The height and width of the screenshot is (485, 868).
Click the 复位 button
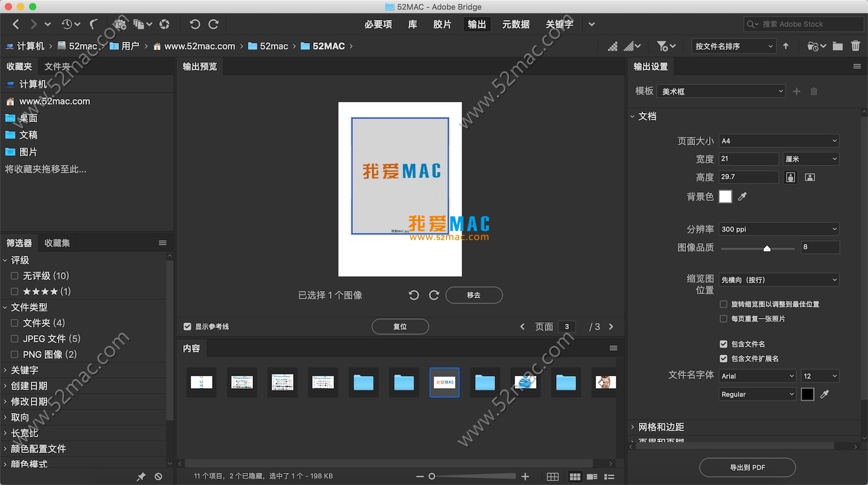400,327
